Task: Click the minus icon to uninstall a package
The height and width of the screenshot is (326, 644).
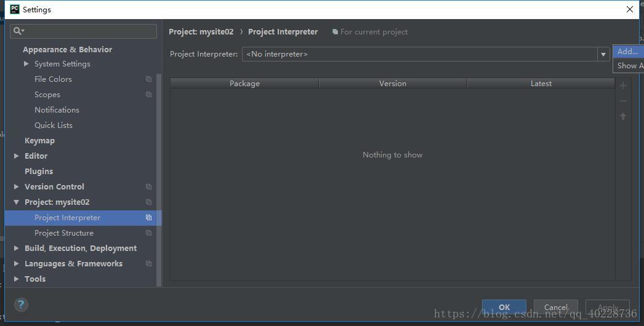Action: pyautogui.click(x=623, y=101)
